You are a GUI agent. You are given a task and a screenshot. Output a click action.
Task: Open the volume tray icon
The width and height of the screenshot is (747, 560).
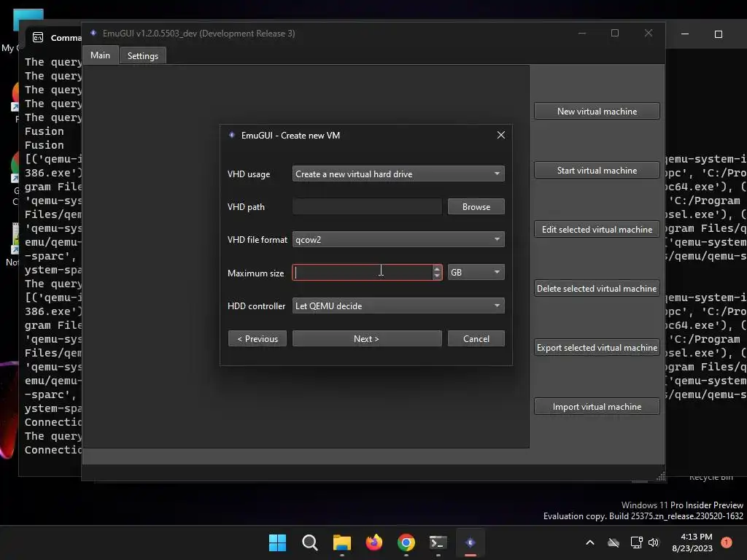[x=654, y=542]
